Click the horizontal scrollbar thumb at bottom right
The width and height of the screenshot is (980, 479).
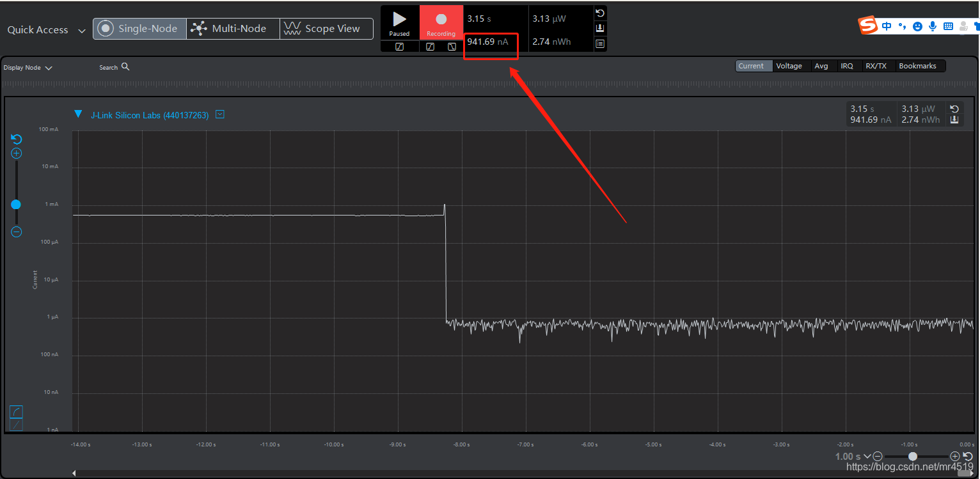(963, 473)
